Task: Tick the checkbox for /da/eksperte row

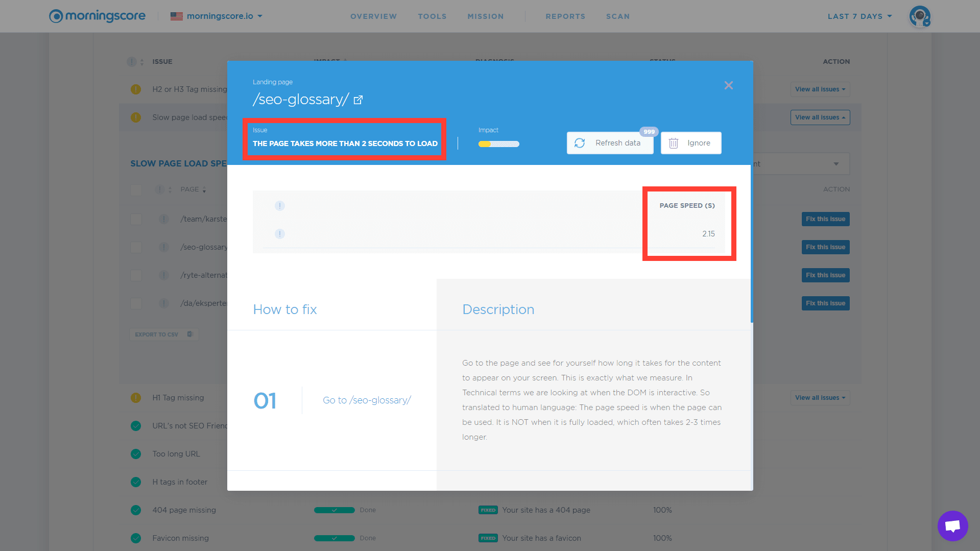Action: pyautogui.click(x=136, y=303)
